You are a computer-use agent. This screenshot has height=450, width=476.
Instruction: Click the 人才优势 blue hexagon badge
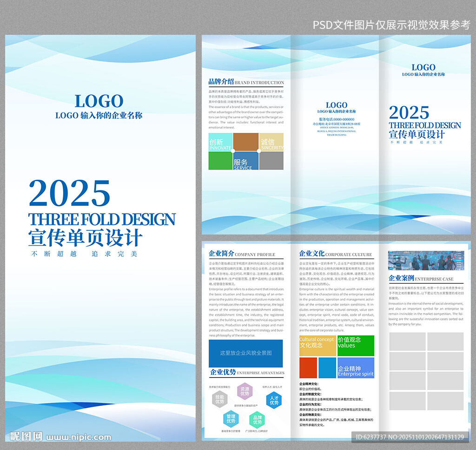(274, 400)
